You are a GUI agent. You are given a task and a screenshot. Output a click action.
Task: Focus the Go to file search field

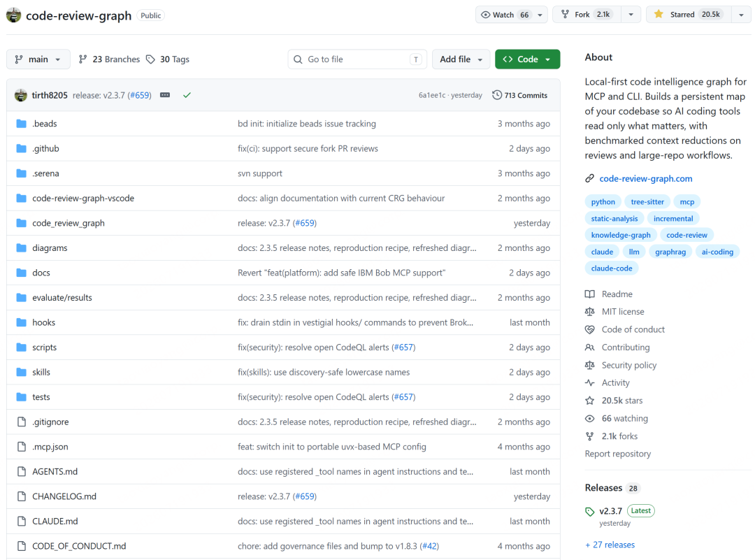357,59
